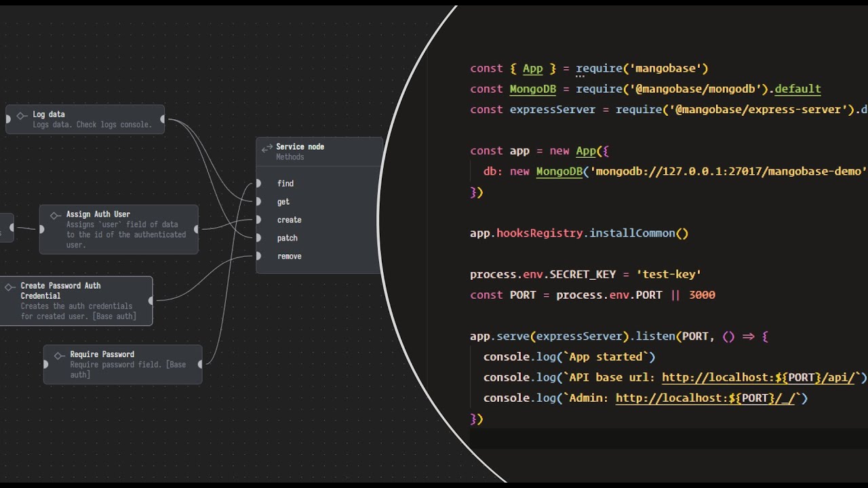This screenshot has height=488, width=868.
Task: Click 'Create Password Auth Credential' node title
Action: coord(60,291)
